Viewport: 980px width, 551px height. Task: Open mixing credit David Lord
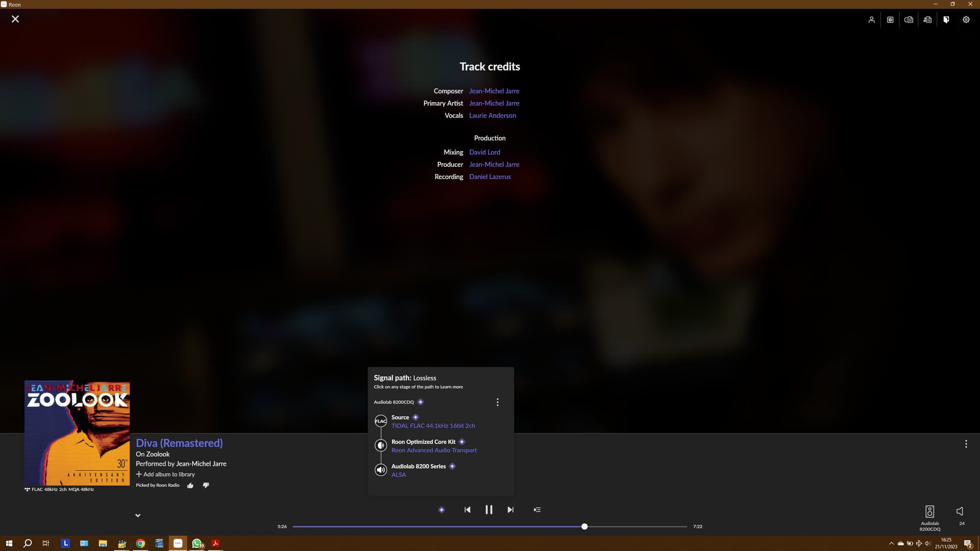click(x=484, y=152)
